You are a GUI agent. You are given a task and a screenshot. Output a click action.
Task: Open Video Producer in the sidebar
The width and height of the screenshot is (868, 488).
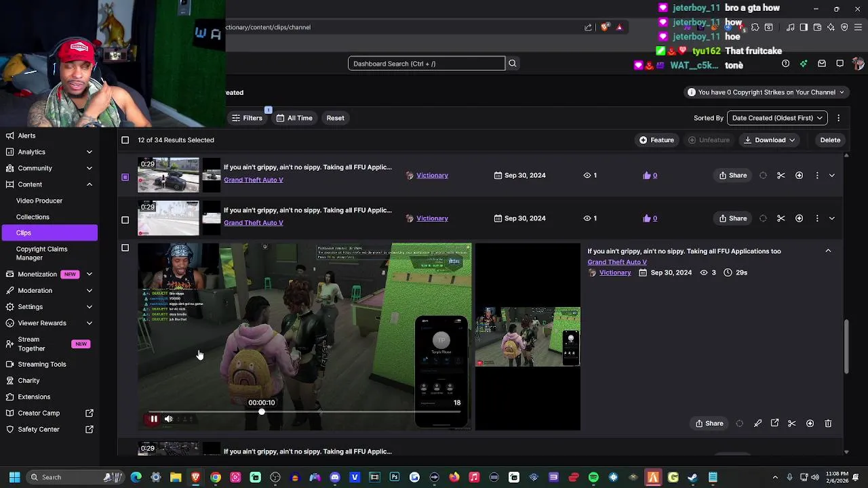click(x=39, y=201)
